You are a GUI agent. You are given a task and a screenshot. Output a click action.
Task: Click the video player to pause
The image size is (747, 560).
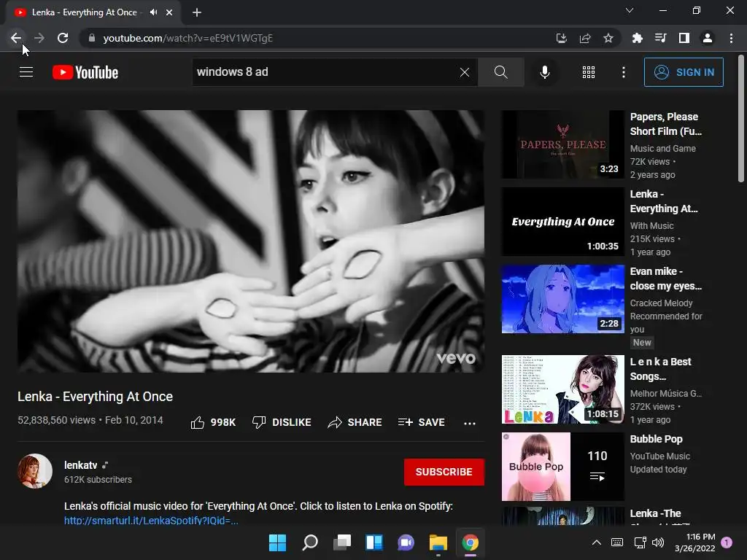[x=251, y=241]
